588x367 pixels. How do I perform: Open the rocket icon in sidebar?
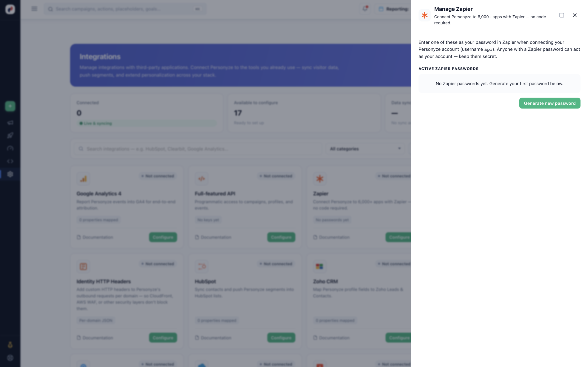(x=10, y=135)
